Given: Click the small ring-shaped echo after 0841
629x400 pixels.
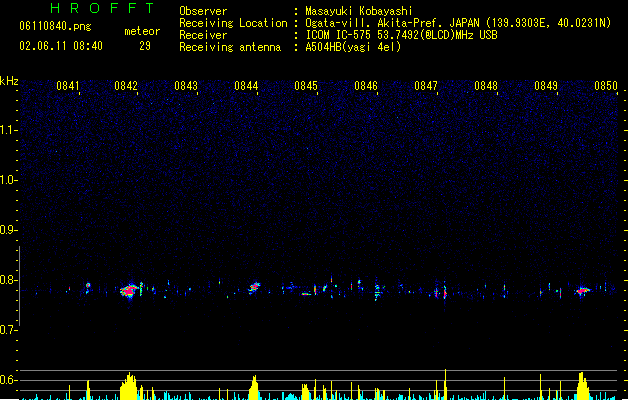Looking at the screenshot, I should point(88,286).
